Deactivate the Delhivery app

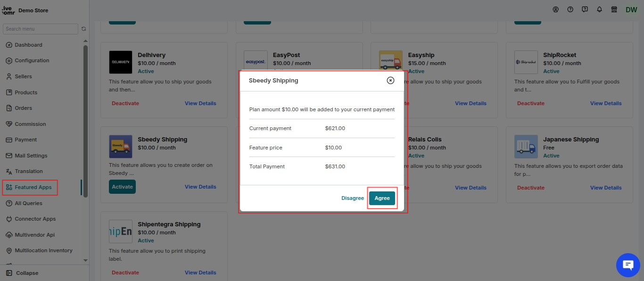pyautogui.click(x=125, y=103)
